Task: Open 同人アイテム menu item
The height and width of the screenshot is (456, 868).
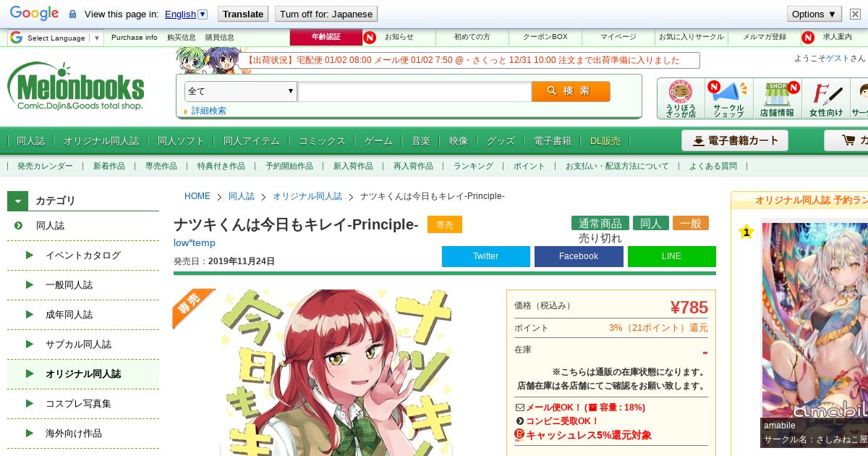Action: [x=252, y=141]
